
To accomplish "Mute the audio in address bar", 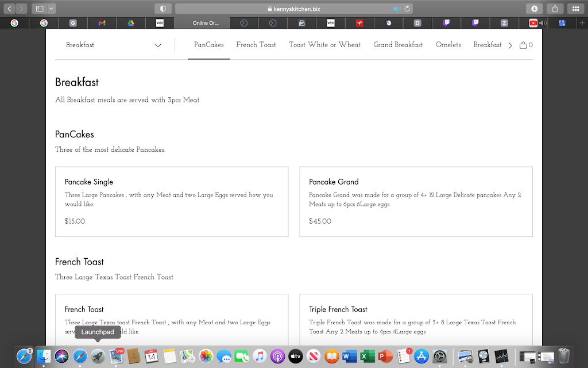I will (396, 9).
